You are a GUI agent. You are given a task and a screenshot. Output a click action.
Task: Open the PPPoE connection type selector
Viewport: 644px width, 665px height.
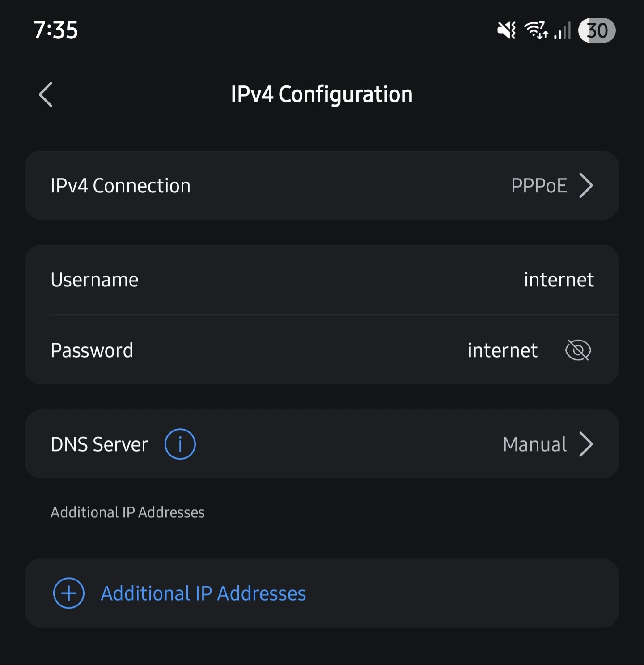(539, 185)
